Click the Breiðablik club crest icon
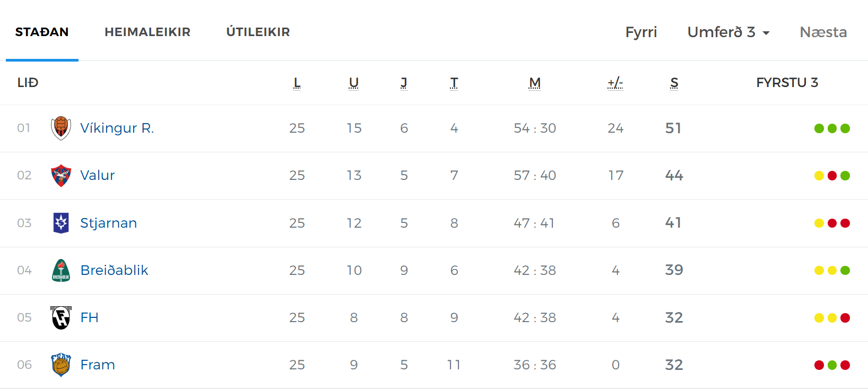 pos(61,270)
